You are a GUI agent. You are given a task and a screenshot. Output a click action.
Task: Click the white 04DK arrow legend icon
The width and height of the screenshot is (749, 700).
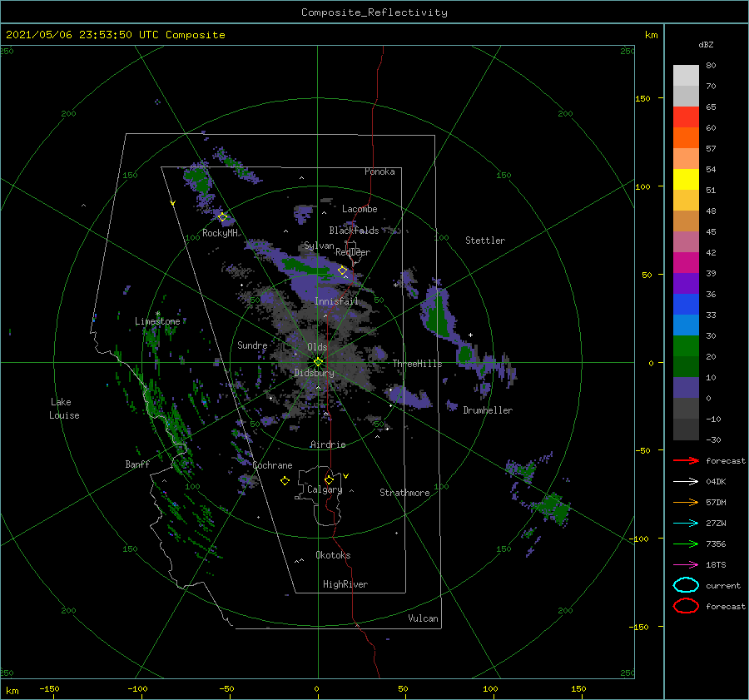tap(686, 482)
